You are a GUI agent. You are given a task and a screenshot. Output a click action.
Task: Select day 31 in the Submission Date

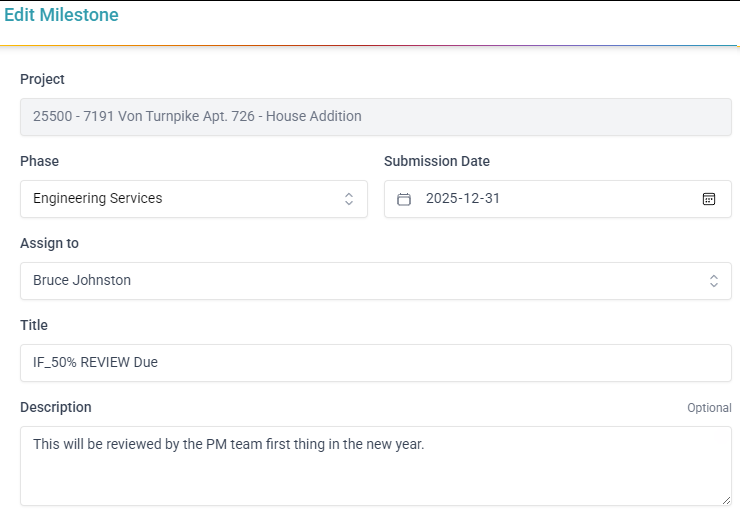tap(492, 199)
